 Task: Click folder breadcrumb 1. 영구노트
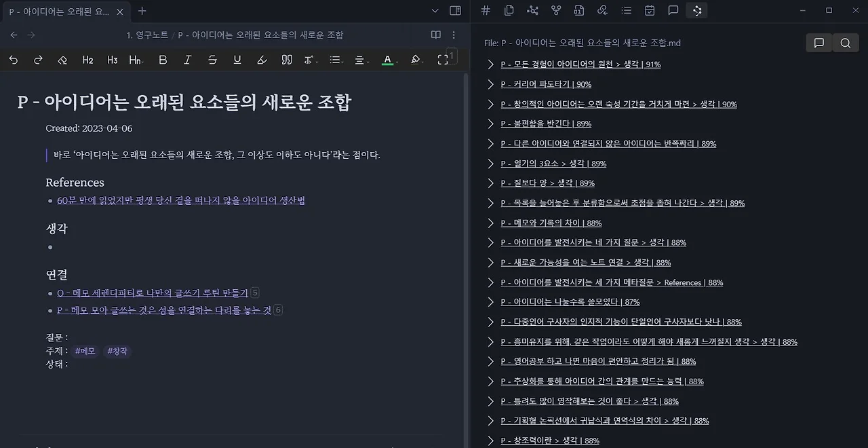(x=147, y=35)
